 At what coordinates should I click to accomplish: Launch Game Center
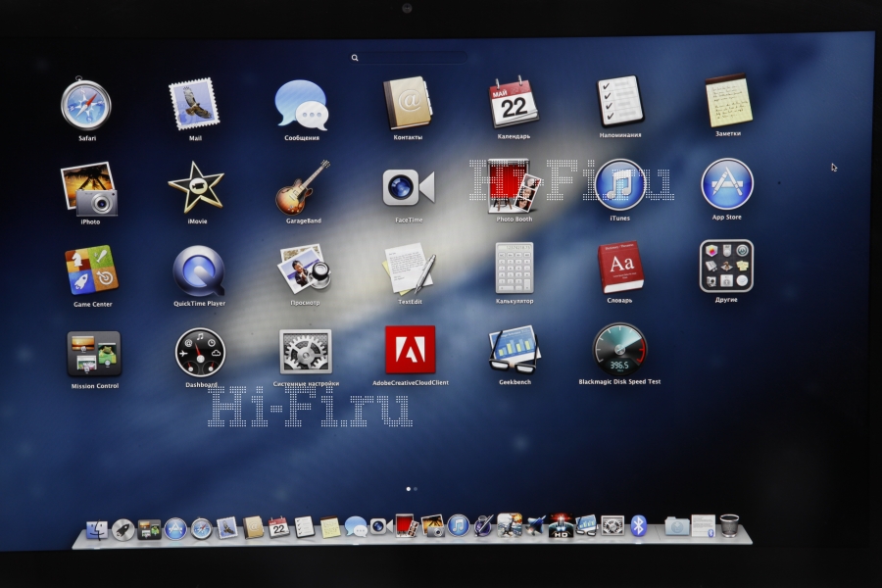[91, 270]
